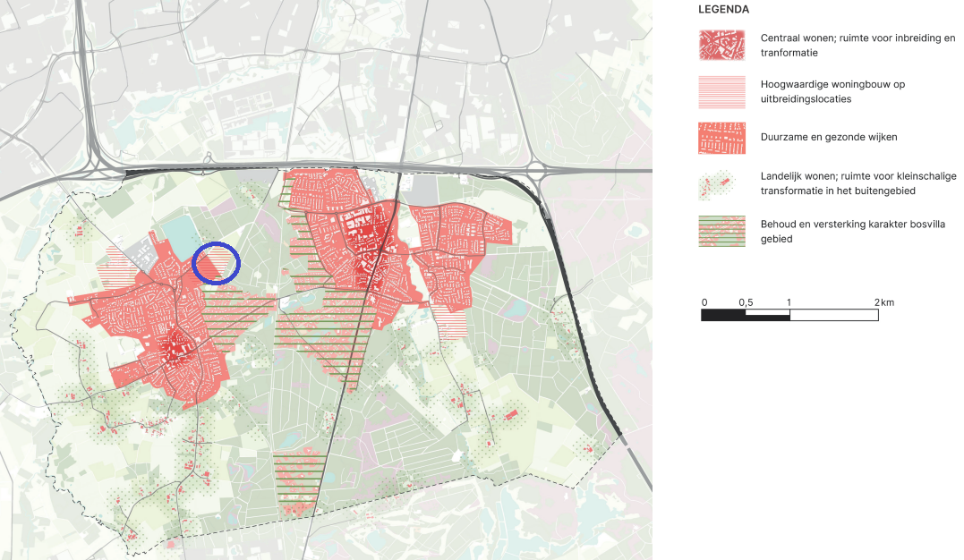Click the 'Duurzame en gezonde wijken' text label
The image size is (964, 560).
[x=831, y=137]
